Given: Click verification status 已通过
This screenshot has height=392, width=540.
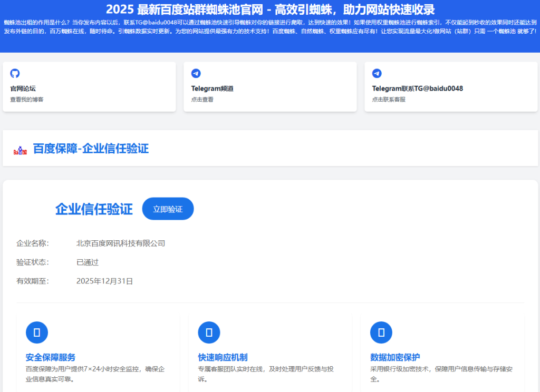Looking at the screenshot, I should [x=88, y=262].
